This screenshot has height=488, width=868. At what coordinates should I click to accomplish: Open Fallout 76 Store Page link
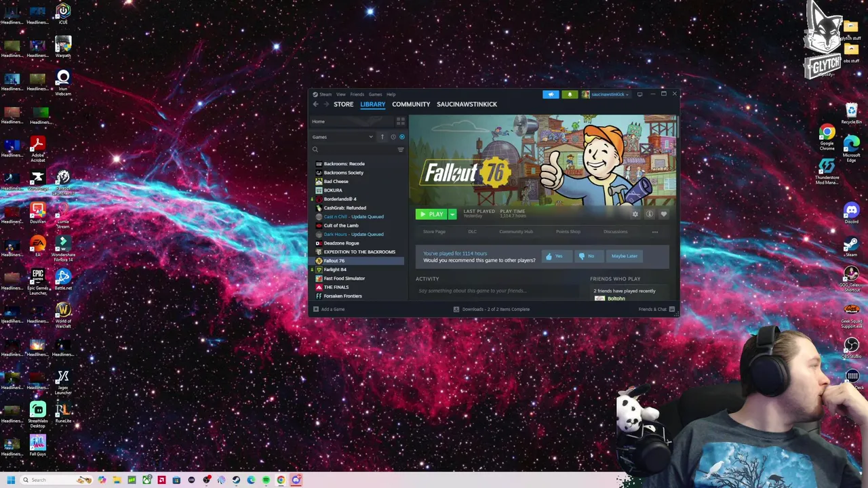click(x=434, y=232)
